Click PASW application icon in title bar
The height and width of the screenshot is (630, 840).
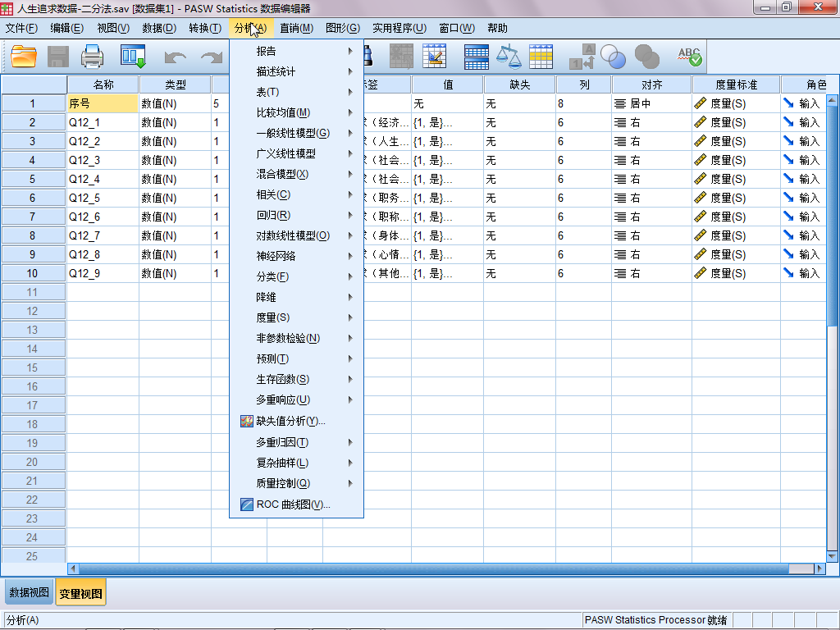(7, 8)
